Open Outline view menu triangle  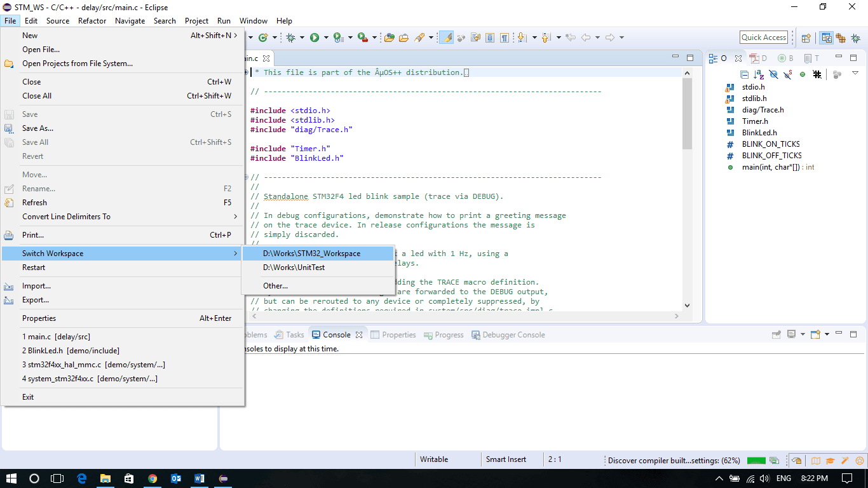[x=855, y=73]
